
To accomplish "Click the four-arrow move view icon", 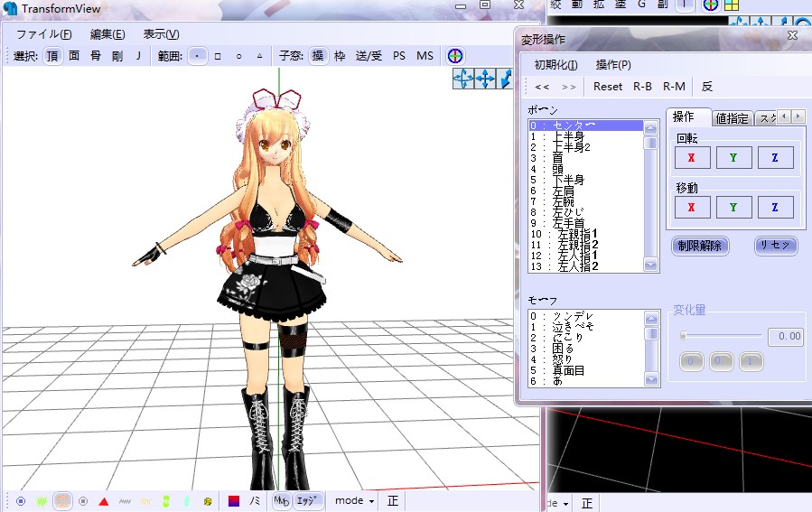I will [x=485, y=79].
